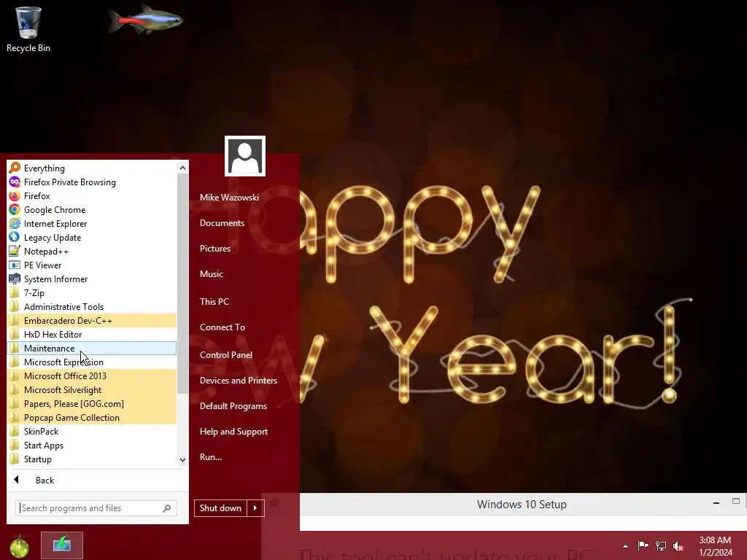Click the magnifier icon in the search box
This screenshot has height=560, width=747.
coord(167,508)
